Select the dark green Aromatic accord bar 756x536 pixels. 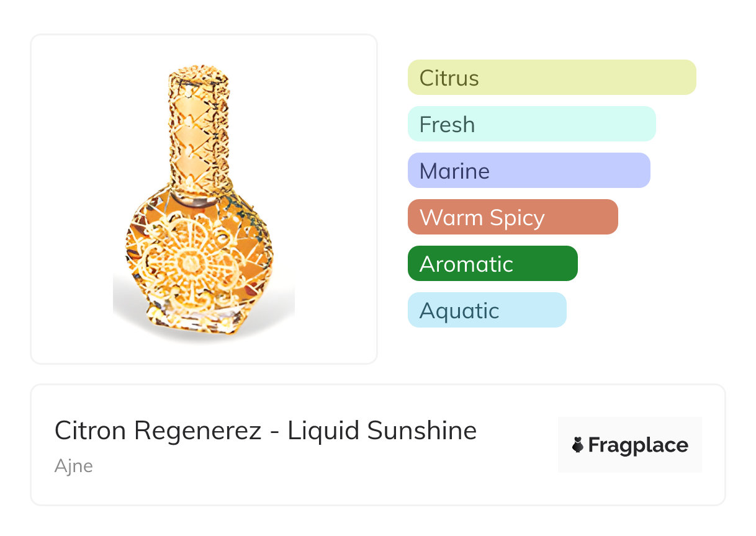[492, 264]
